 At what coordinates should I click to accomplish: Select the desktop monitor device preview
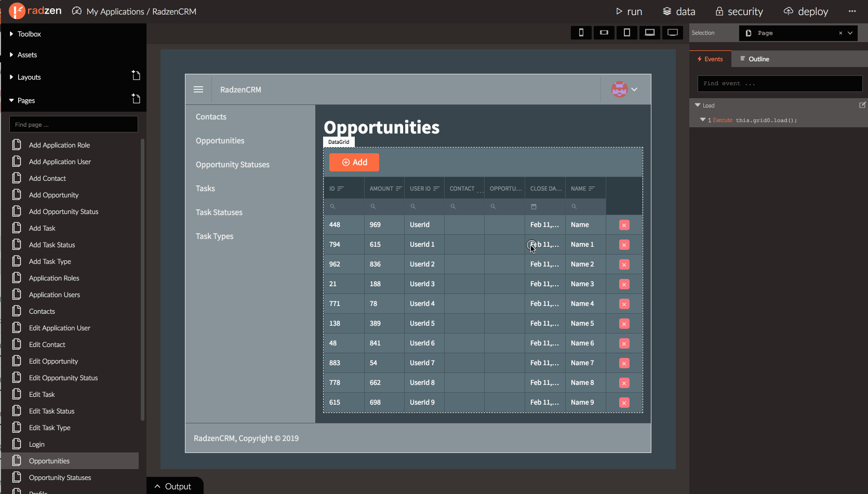click(x=673, y=33)
